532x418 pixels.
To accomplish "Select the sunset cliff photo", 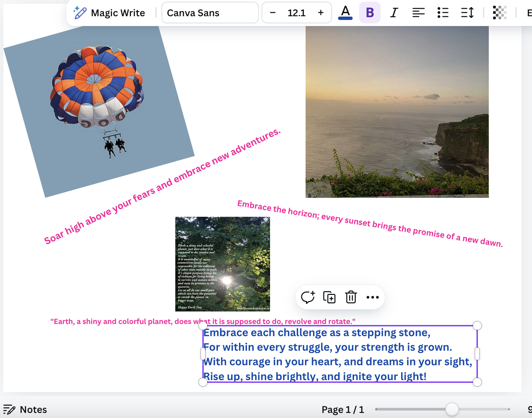I will coord(397,112).
